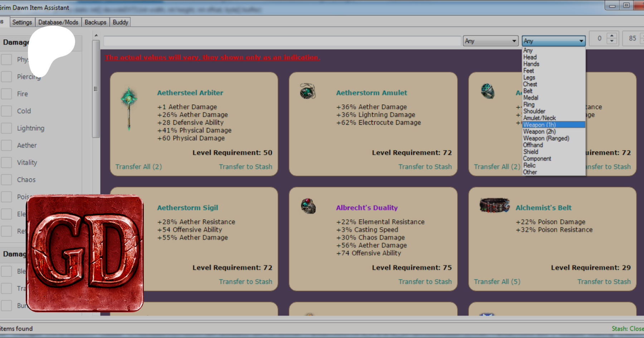The width and height of the screenshot is (644, 338).
Task: Click the Aetherstorm Amulet item icon
Action: 308,91
